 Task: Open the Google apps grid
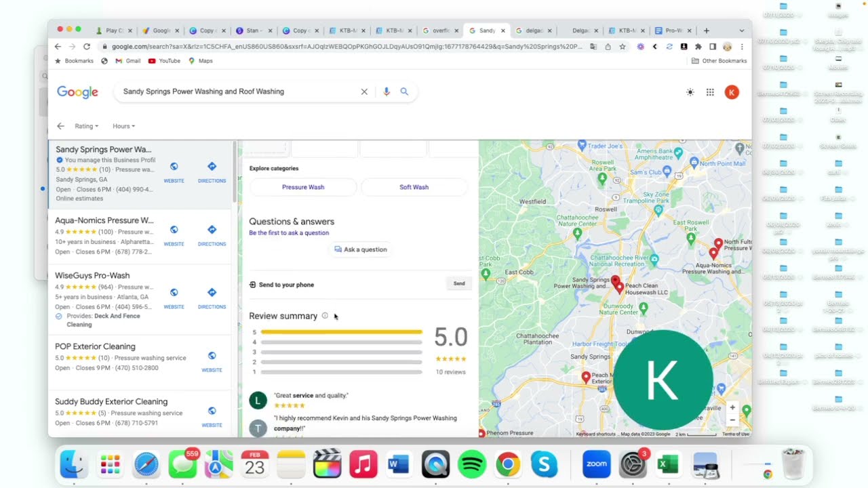click(710, 92)
